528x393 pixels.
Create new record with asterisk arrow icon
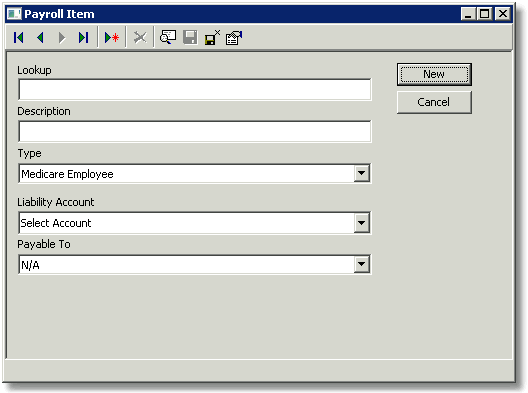(x=112, y=37)
